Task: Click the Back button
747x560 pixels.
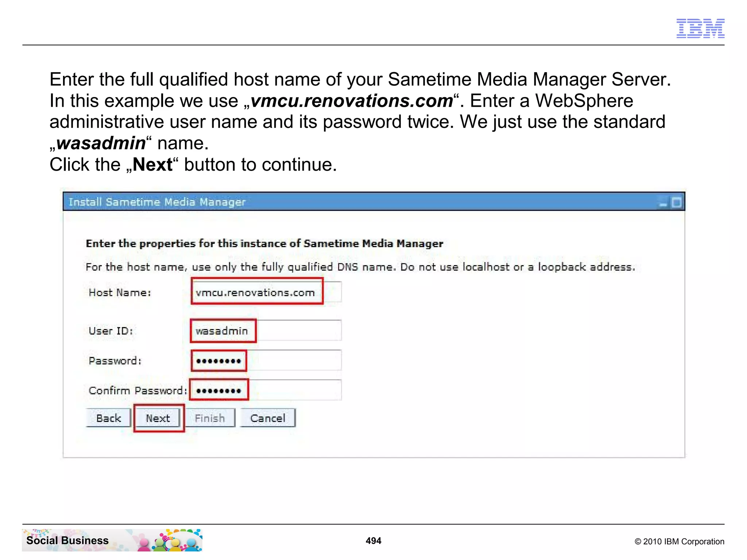Action: click(x=108, y=418)
